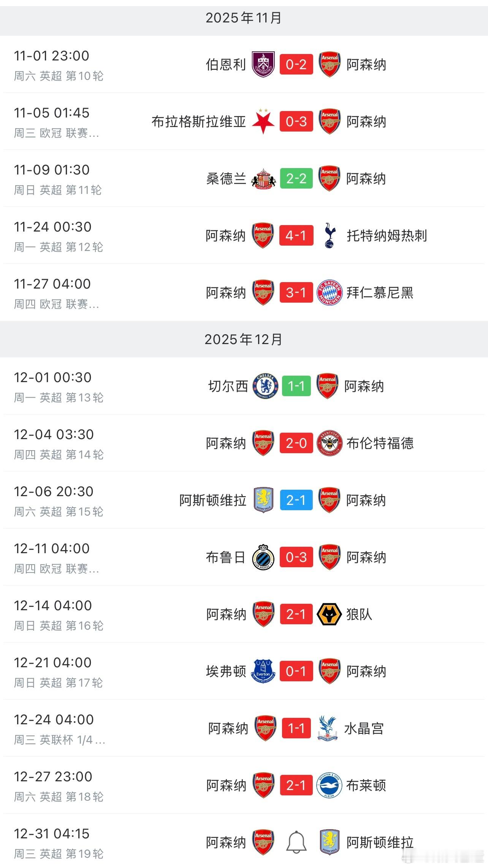488x868 pixels.
Task: Tap the Burnley club crest
Action: [x=263, y=65]
